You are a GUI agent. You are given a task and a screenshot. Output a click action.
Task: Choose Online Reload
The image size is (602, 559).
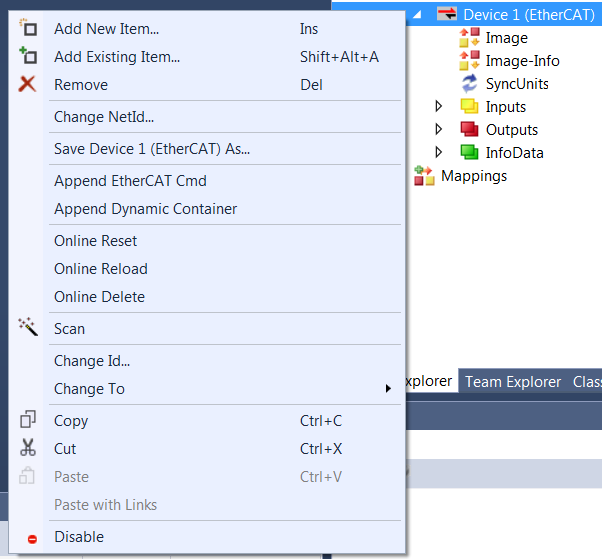[206, 269]
